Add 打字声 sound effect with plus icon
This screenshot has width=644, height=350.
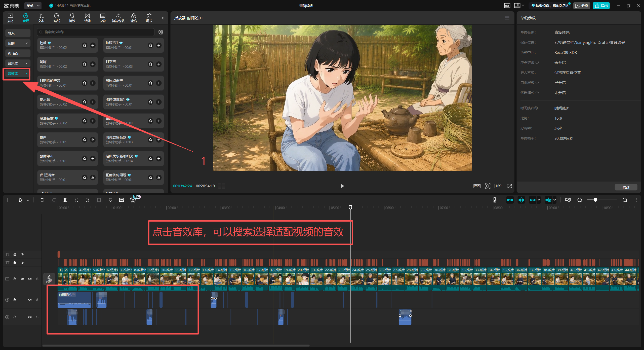159,64
